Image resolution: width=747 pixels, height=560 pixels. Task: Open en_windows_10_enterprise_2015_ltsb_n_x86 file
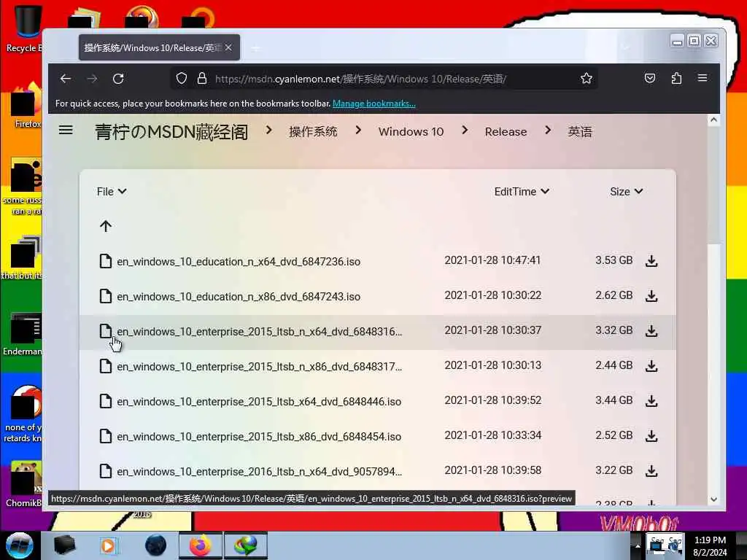tap(260, 366)
